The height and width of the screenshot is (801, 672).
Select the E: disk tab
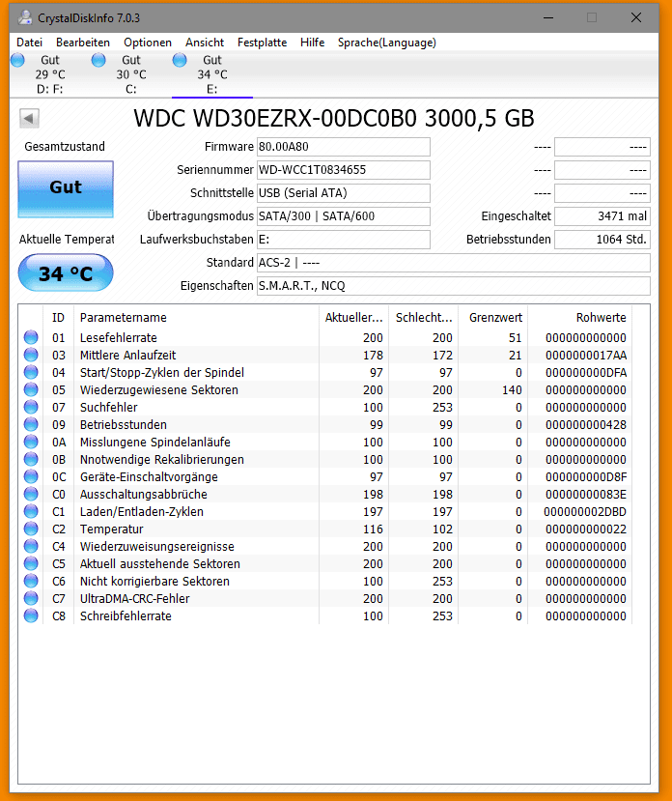(212, 74)
